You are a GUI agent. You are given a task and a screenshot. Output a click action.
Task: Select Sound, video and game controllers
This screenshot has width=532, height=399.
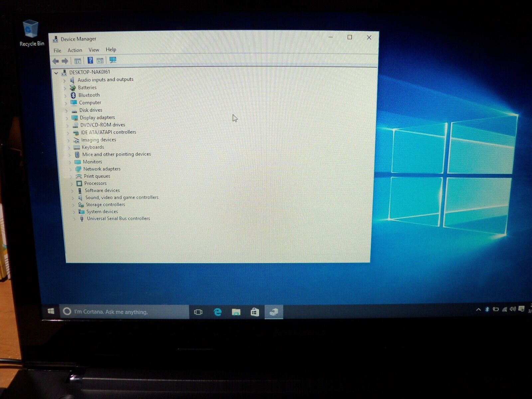(122, 198)
